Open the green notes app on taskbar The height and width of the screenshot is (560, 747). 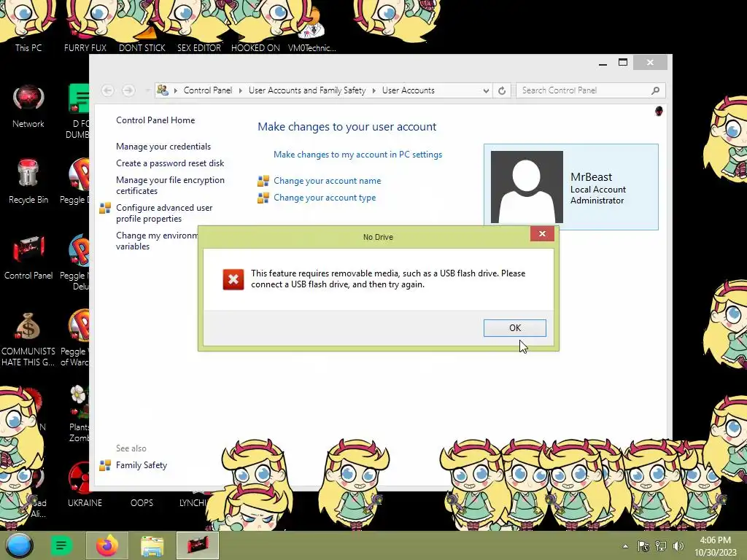[61, 545]
